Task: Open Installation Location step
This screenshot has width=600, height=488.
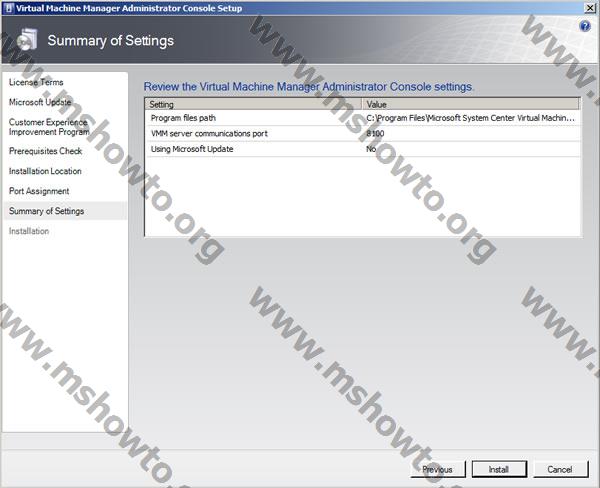Action: 45,171
